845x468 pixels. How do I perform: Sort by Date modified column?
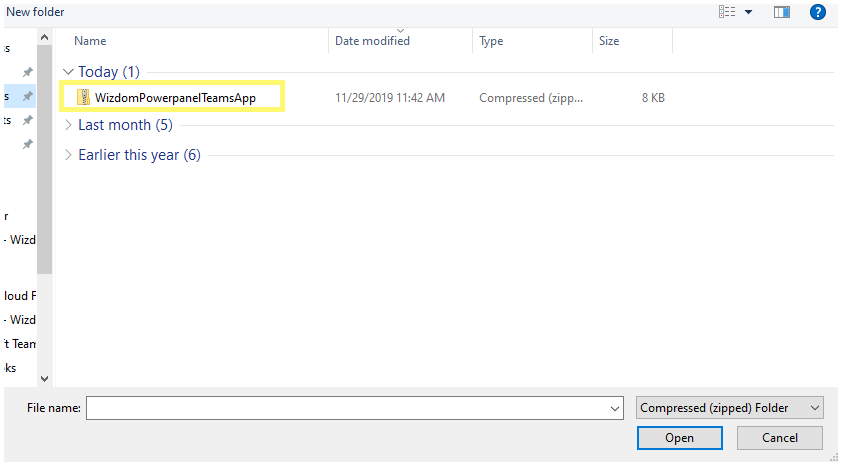tap(372, 41)
